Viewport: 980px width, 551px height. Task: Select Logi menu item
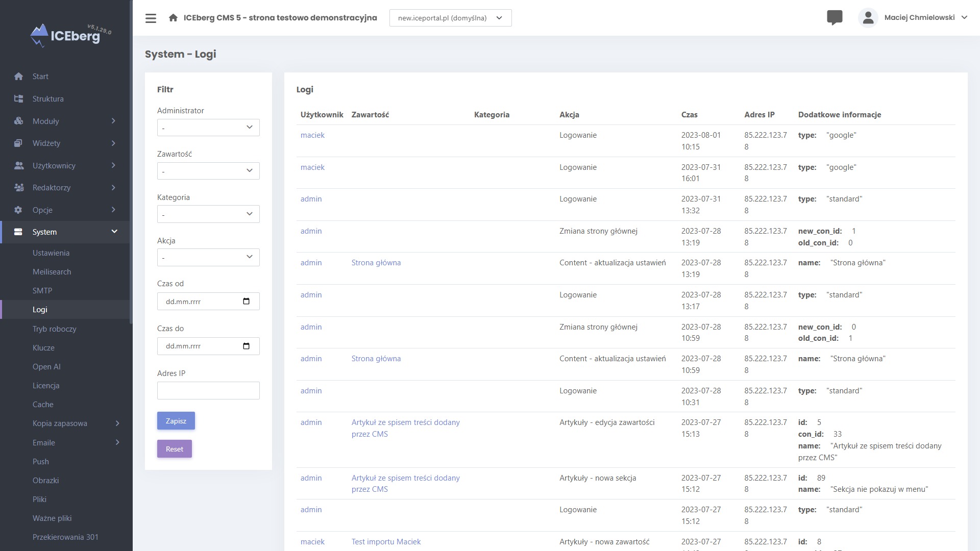40,310
